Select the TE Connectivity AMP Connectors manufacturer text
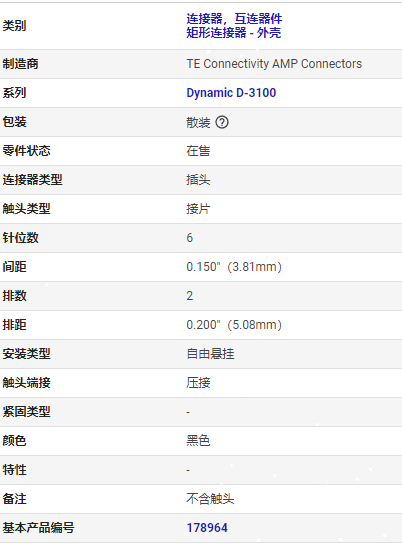This screenshot has height=544, width=402. tap(274, 64)
